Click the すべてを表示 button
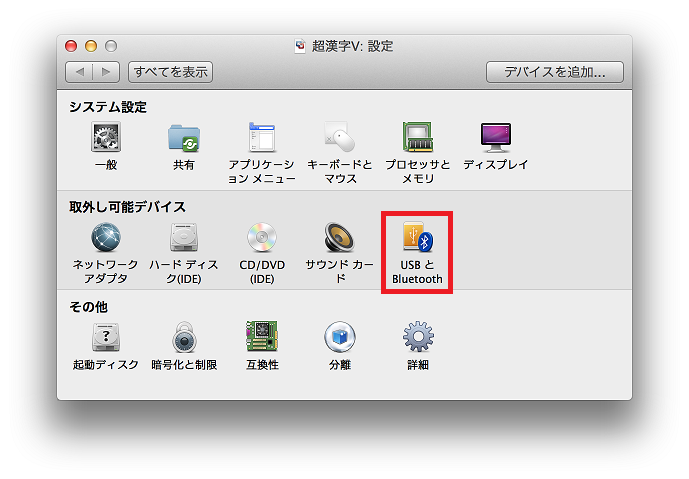This screenshot has height=479, width=689. 171,72
